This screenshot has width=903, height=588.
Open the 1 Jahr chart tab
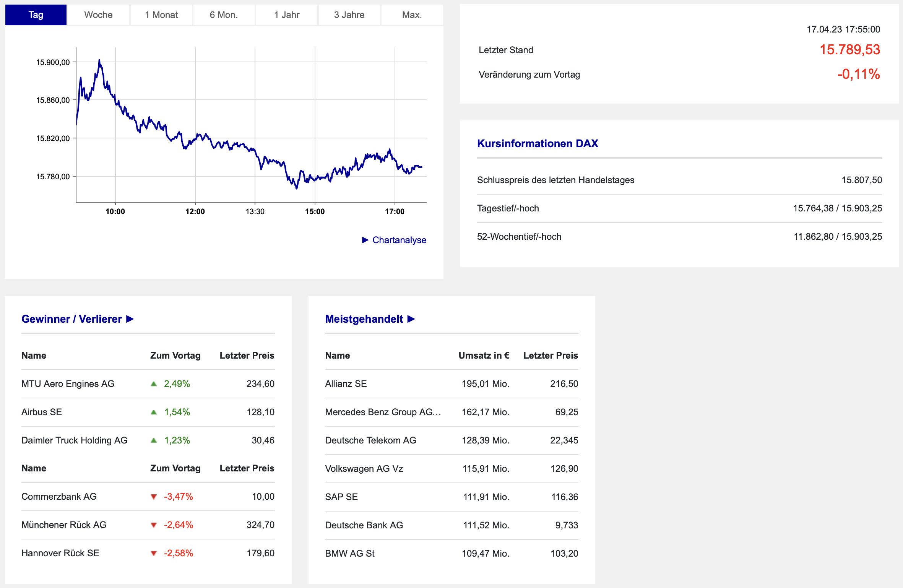coord(286,15)
